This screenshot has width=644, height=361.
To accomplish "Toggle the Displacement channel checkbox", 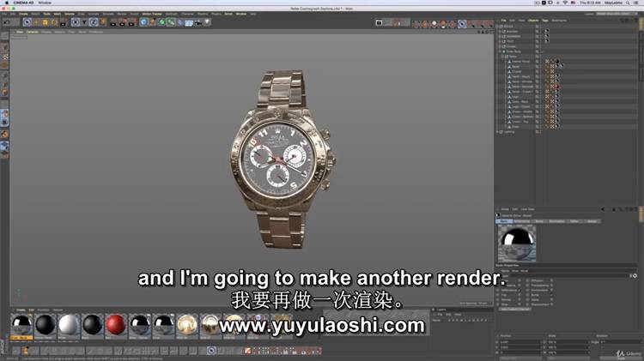I will click(x=551, y=304).
